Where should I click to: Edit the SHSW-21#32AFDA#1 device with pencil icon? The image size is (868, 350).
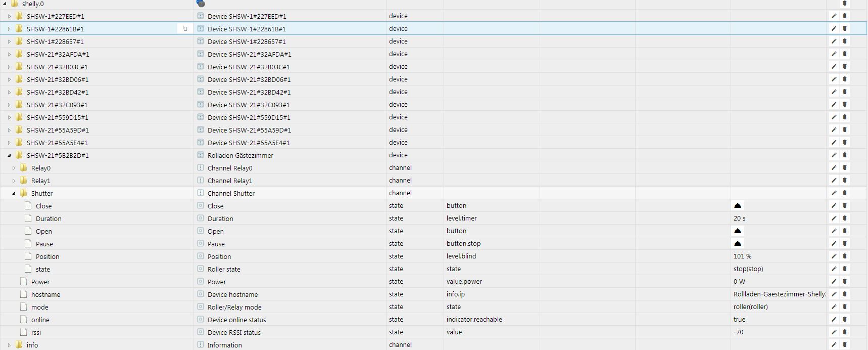(834, 54)
